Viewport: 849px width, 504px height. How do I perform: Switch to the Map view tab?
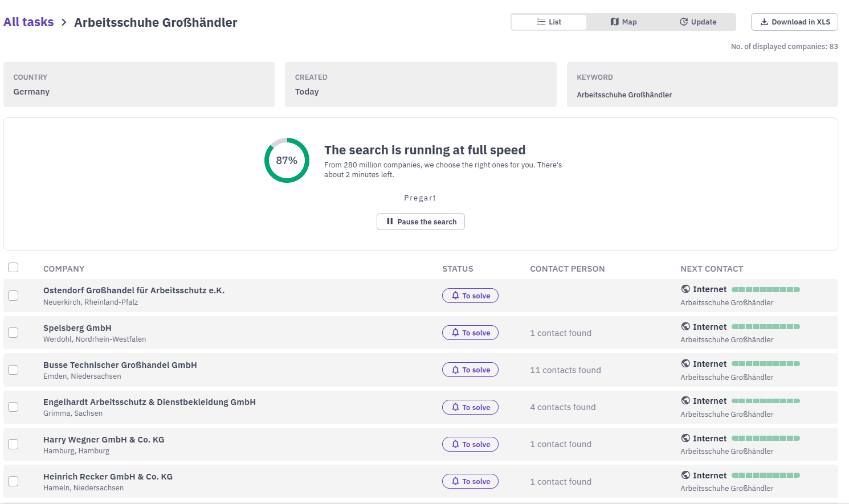tap(623, 22)
